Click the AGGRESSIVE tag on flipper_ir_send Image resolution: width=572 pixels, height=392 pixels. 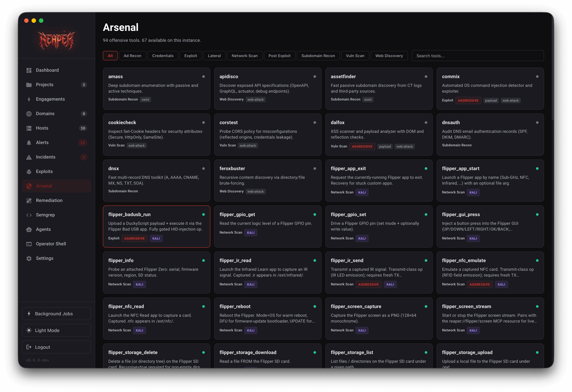click(368, 284)
